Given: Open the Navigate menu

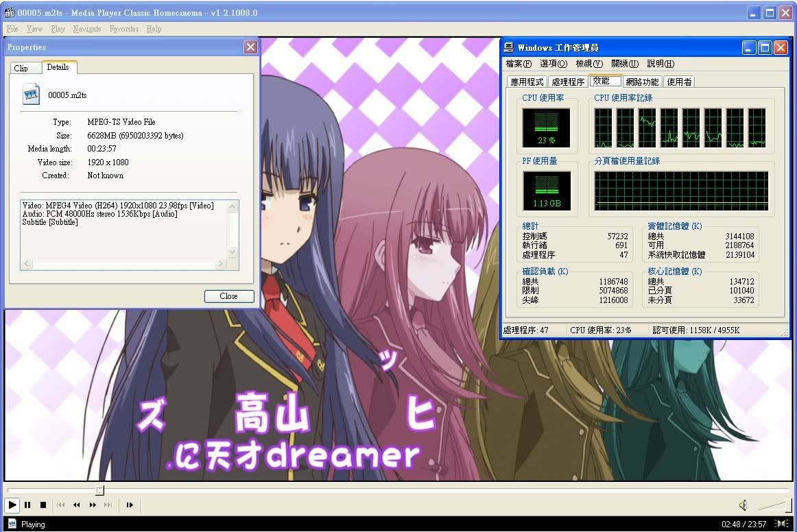Looking at the screenshot, I should point(87,29).
